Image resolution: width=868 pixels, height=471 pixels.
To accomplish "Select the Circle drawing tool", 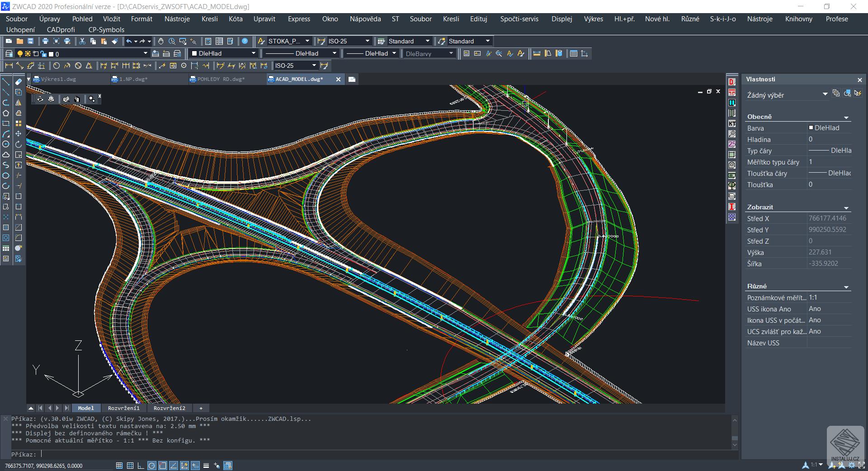I will click(6, 144).
